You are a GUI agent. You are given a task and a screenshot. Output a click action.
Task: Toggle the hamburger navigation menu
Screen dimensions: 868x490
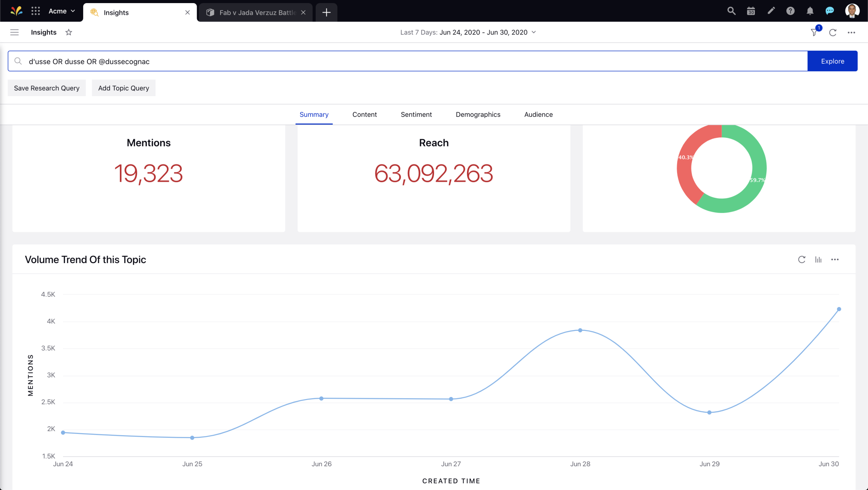14,32
